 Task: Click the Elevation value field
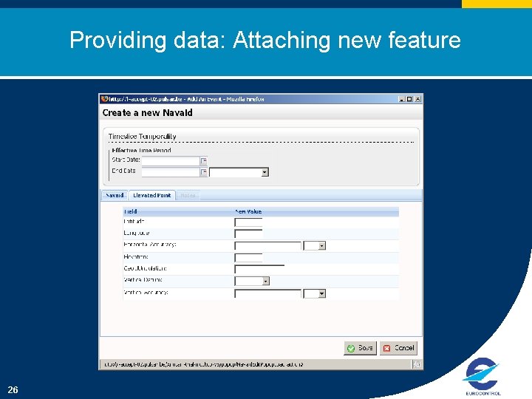[x=248, y=258]
